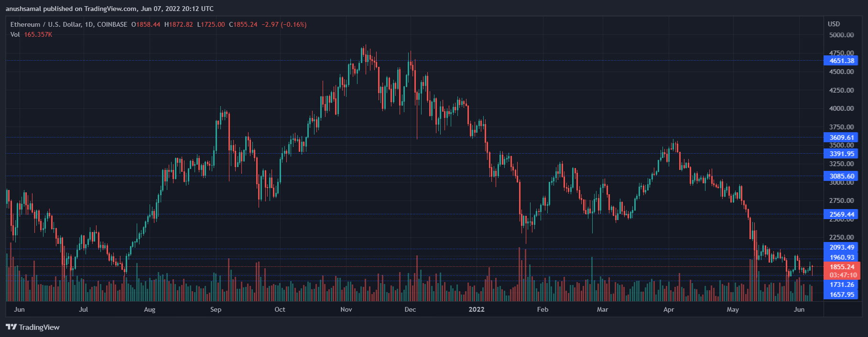The height and width of the screenshot is (337, 868).
Task: Click the open price O1858.44 value
Action: pos(146,24)
